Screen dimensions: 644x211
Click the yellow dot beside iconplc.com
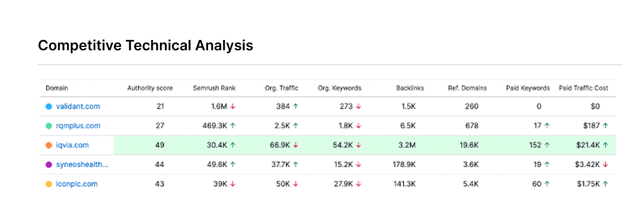[48, 184]
